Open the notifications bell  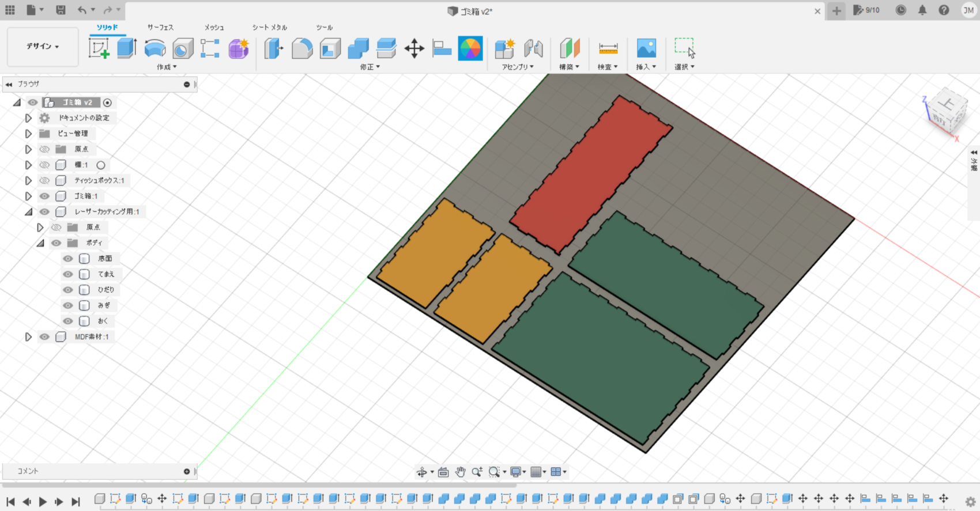coord(922,10)
